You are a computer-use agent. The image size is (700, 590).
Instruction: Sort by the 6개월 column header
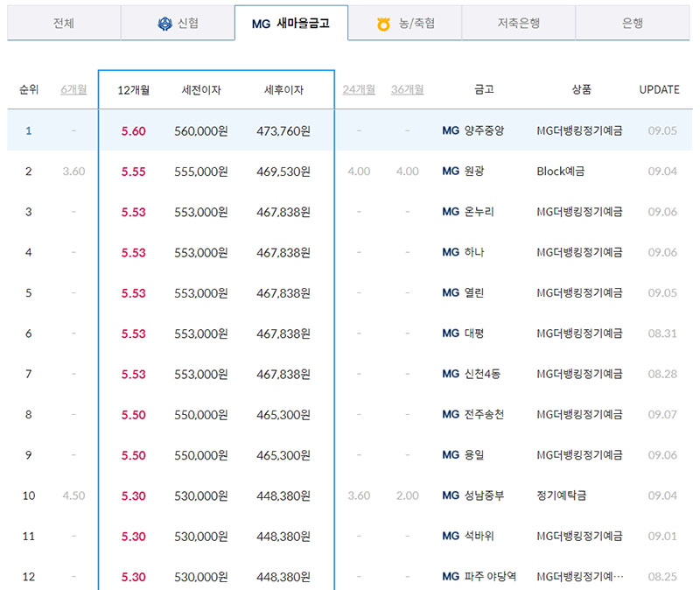click(76, 89)
